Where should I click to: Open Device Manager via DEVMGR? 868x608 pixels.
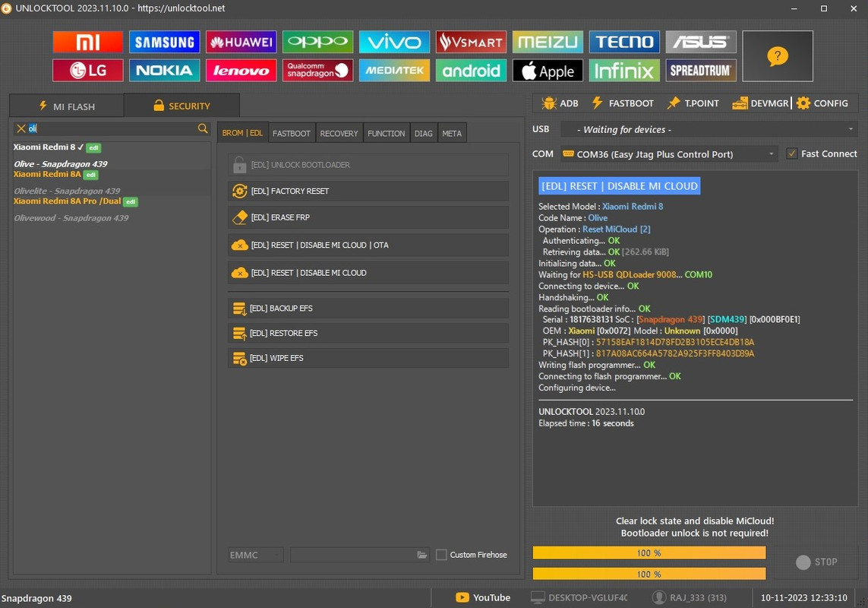click(x=760, y=103)
